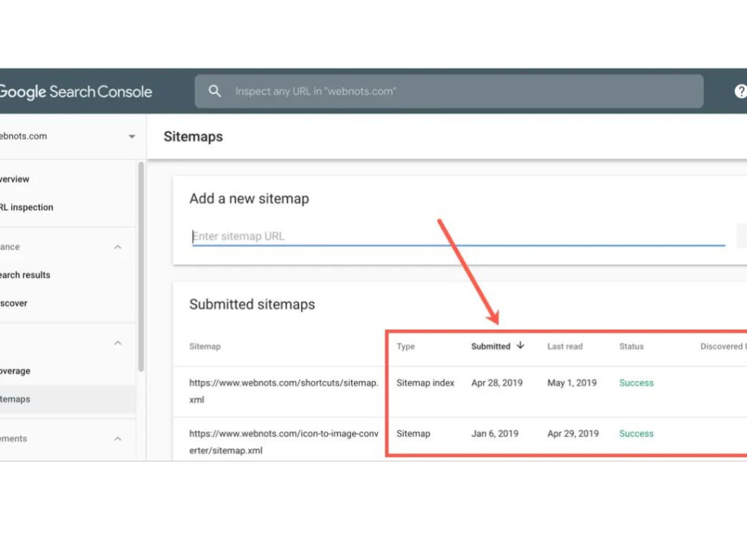Sort by Sitemap column header
This screenshot has width=747, height=560.
click(205, 346)
